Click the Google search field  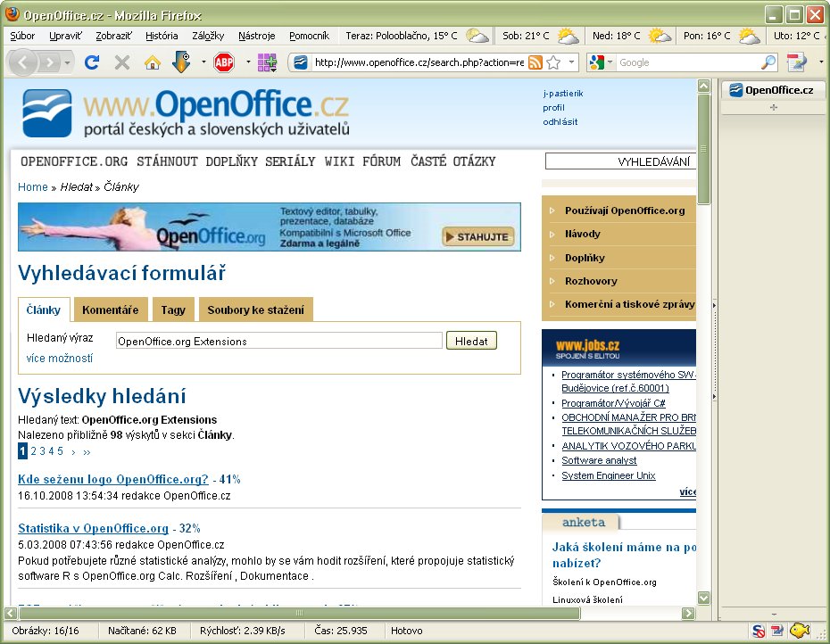coord(688,62)
